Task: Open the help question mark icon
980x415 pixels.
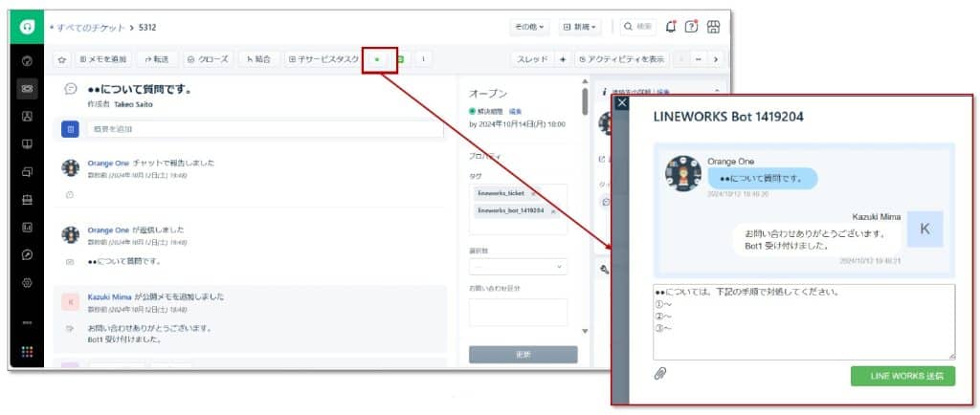Action: click(x=691, y=27)
